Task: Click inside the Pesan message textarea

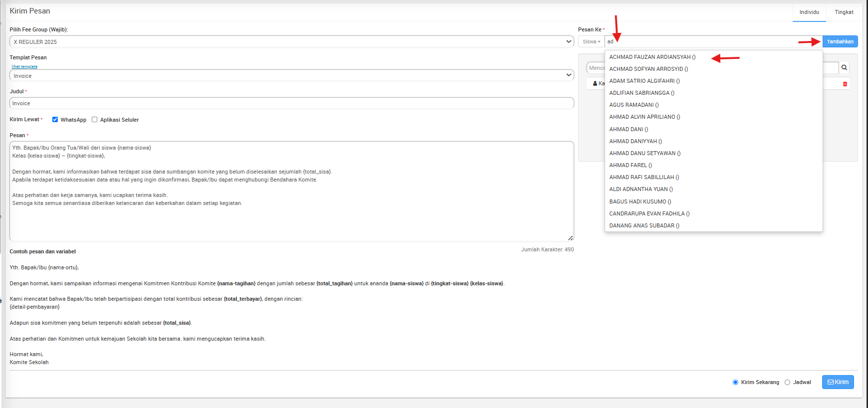Action: [291, 219]
